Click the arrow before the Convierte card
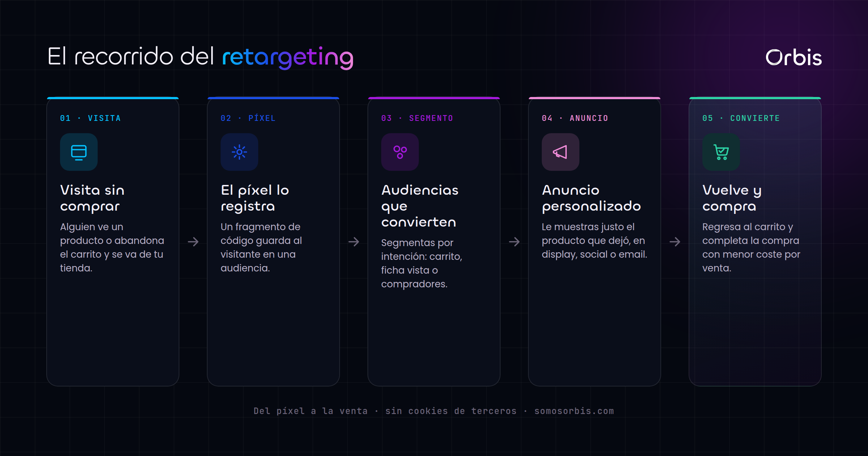 pos(675,242)
